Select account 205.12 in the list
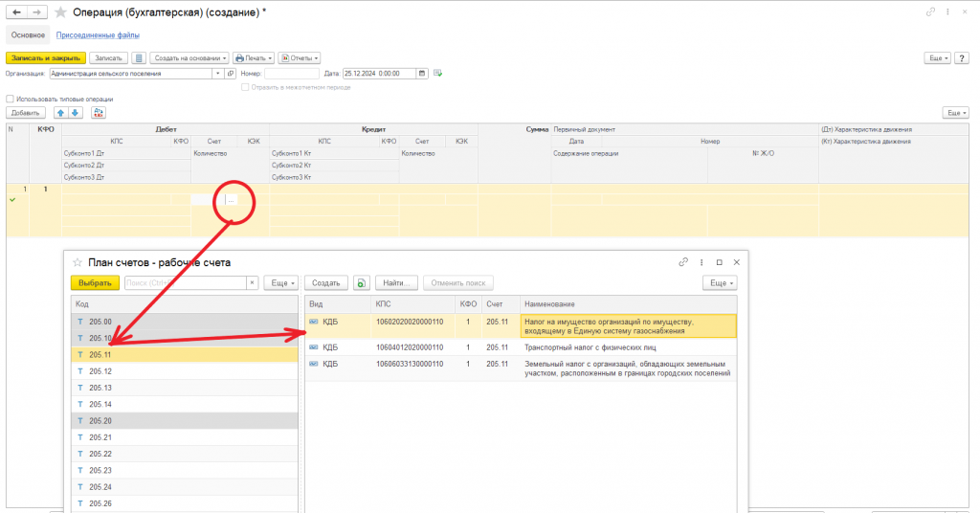The image size is (980, 513). click(x=185, y=371)
